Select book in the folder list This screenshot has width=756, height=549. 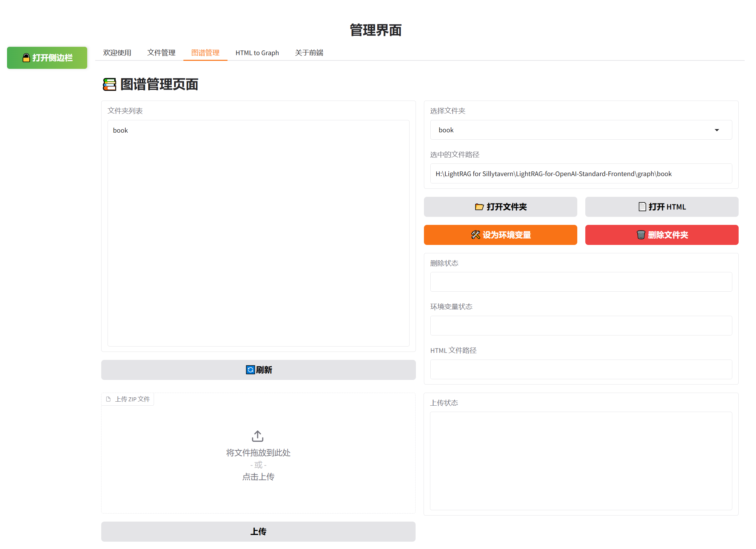click(x=120, y=130)
